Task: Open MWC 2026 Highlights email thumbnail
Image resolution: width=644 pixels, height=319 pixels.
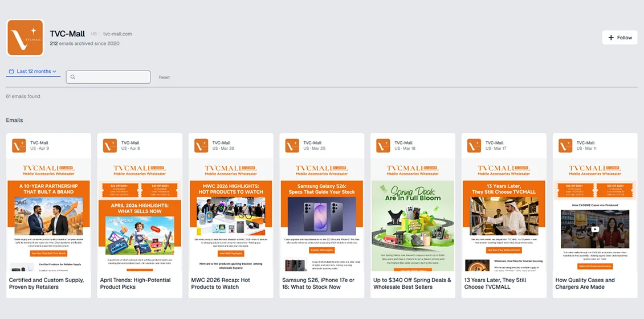Action: point(231,215)
